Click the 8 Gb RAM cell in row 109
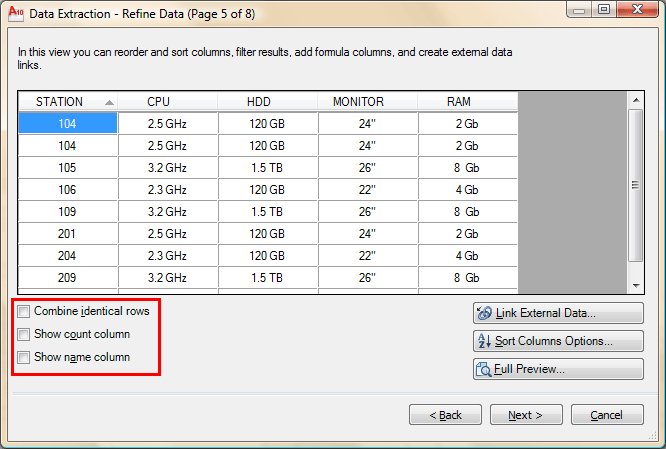666x449 pixels. click(467, 212)
